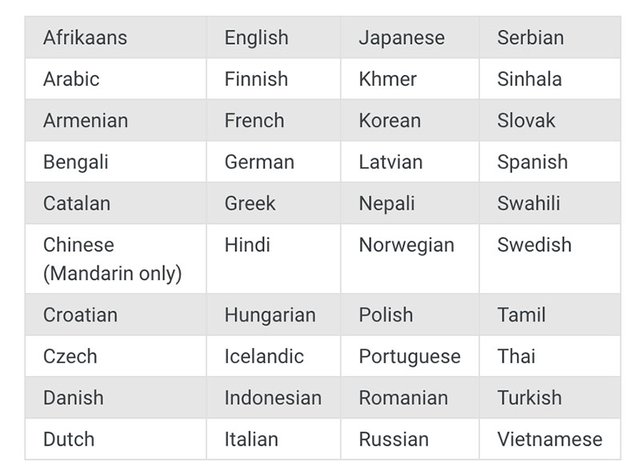
Task: Click the Vietnamese language cell
Action: pyautogui.click(x=550, y=439)
